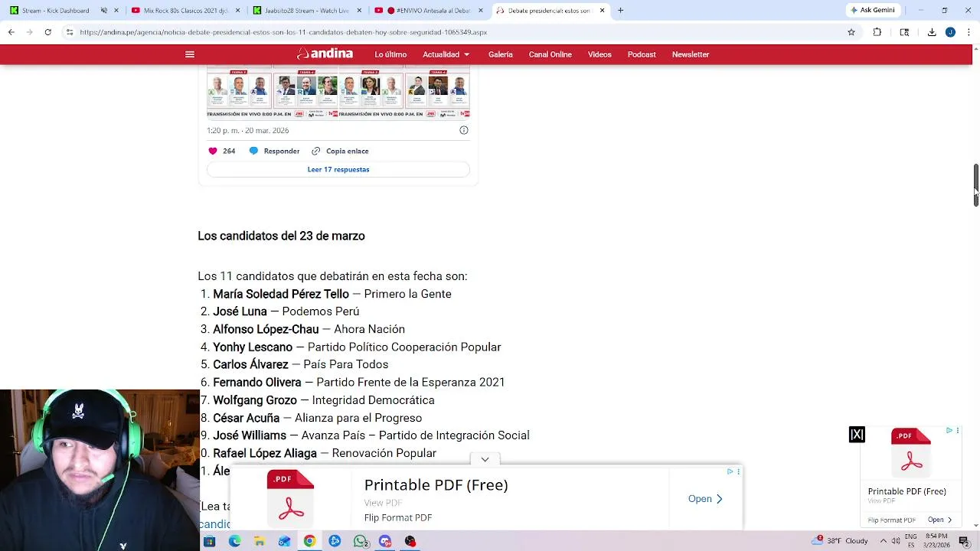Click 'Los candidatos del 23 de marzo' heading
Image resolution: width=980 pixels, height=551 pixels.
click(x=281, y=236)
